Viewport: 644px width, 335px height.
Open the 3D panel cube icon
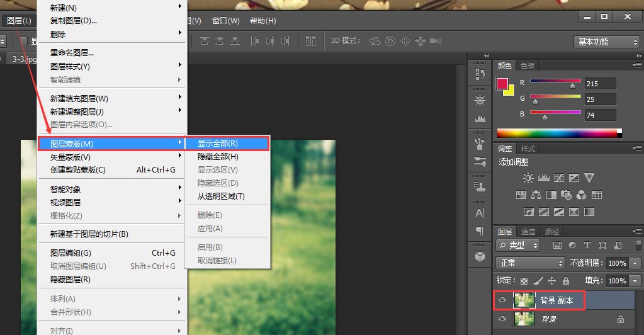tap(480, 256)
